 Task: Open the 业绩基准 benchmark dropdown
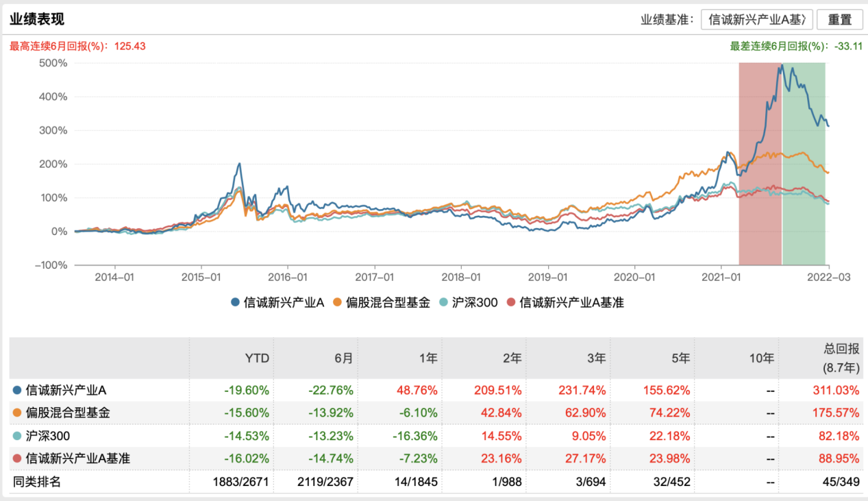756,19
